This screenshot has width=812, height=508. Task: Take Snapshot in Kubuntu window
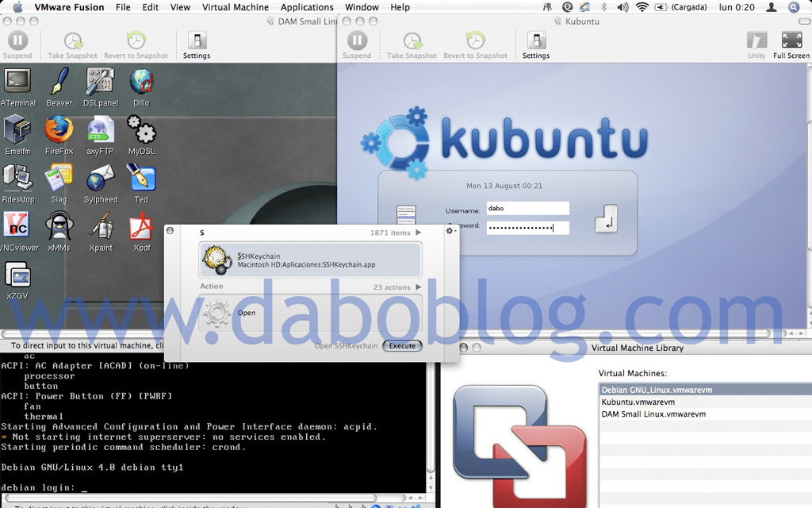point(412,45)
